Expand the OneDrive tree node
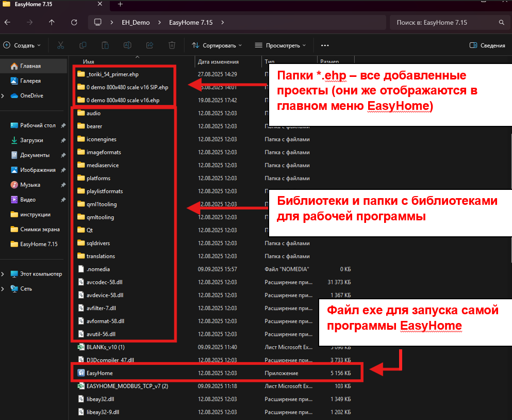This screenshot has width=512, height=420. (3, 96)
